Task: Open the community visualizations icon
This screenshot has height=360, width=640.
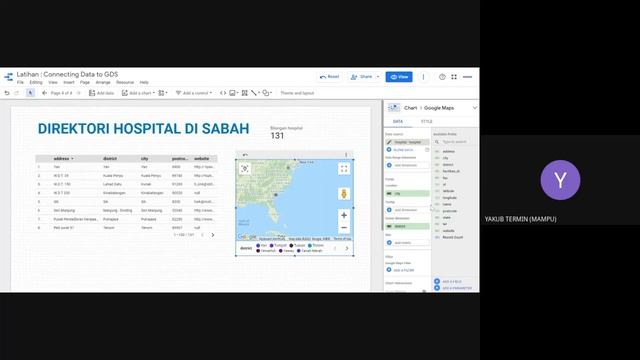Action: point(162,93)
